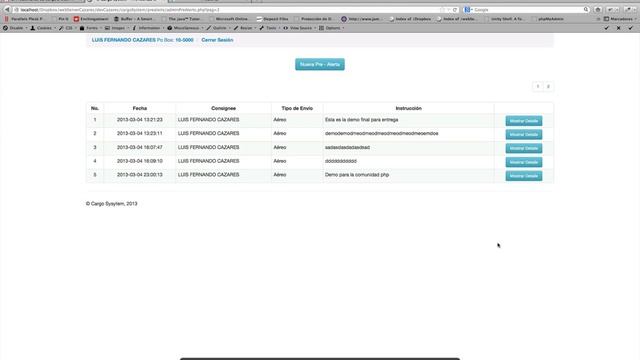Open the Marcadores bookmarks menu
This screenshot has height=360, width=640.
point(620,19)
